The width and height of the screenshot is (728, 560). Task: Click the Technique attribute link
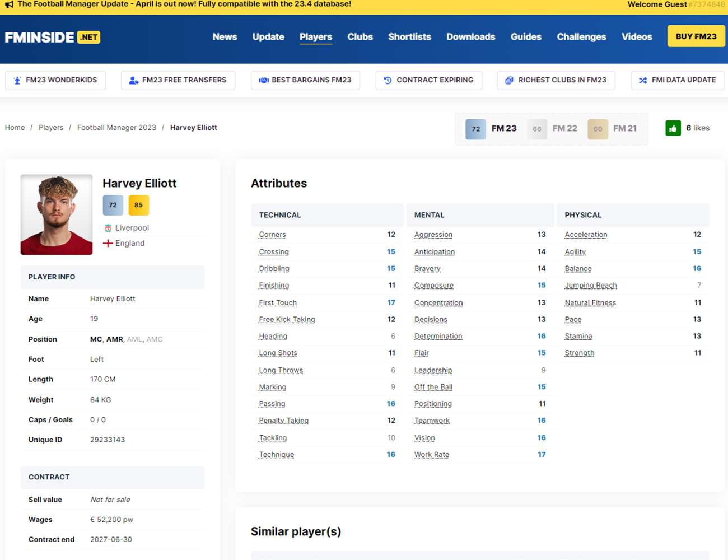click(276, 455)
